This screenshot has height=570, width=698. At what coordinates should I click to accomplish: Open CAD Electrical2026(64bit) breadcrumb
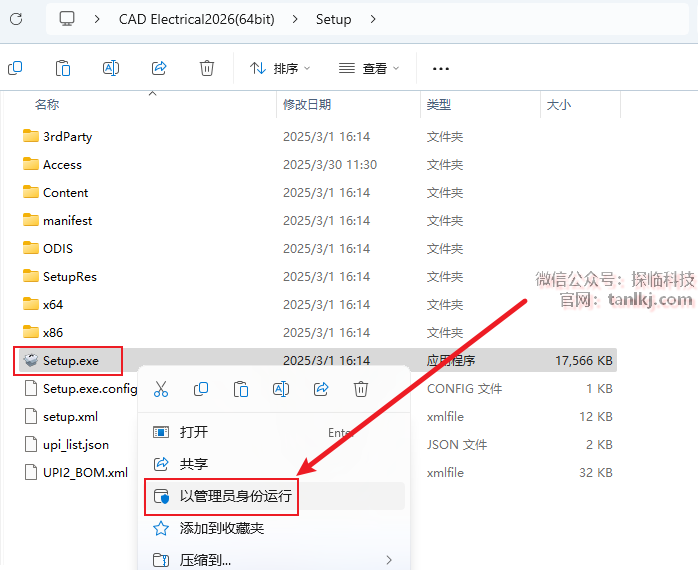[x=196, y=19]
